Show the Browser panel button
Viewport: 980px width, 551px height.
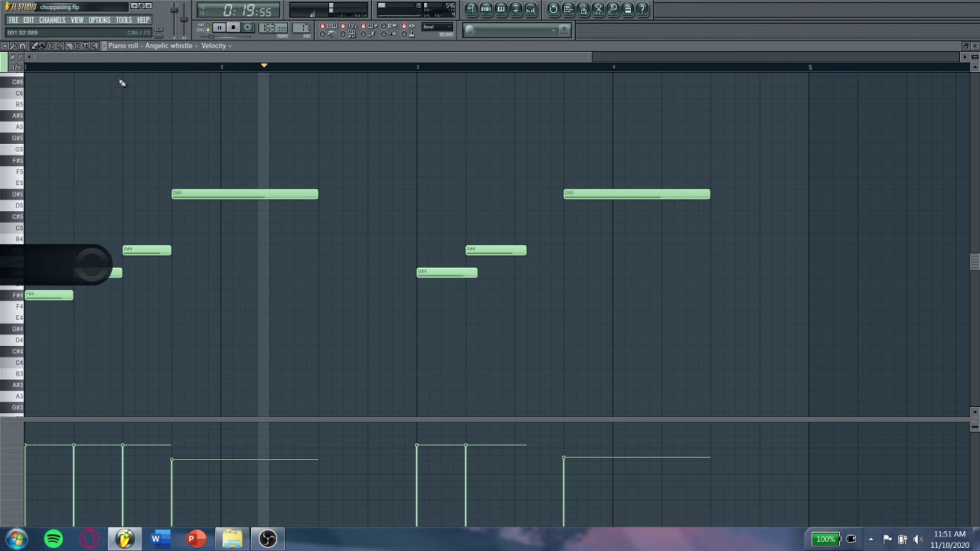516,9
